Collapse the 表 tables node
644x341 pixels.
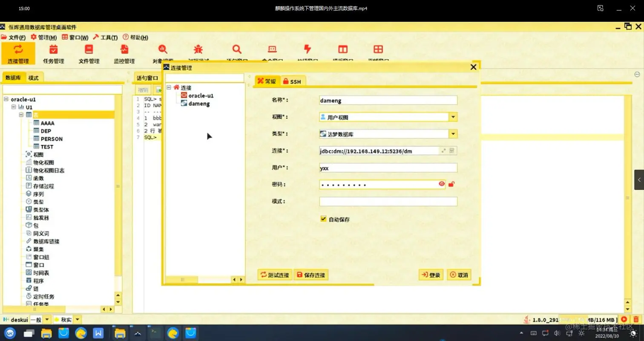pos(21,115)
